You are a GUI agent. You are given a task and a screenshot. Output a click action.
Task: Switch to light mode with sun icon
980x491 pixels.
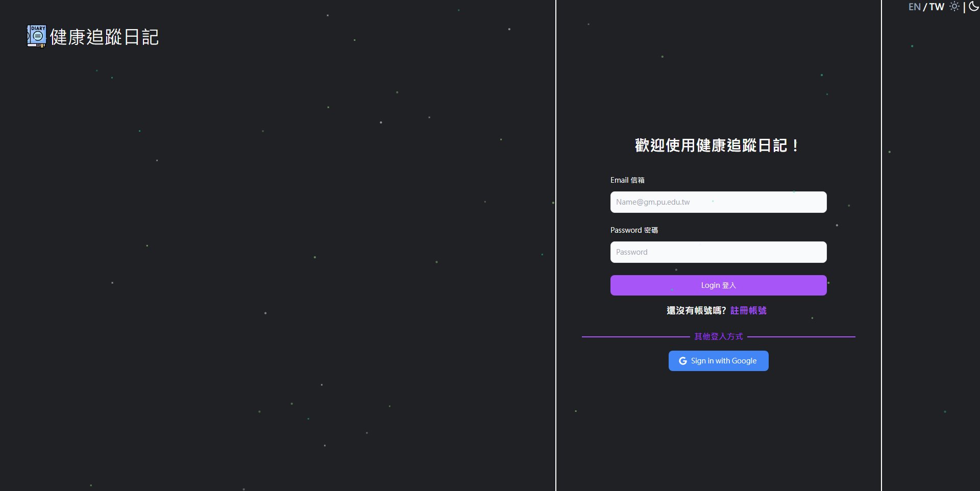[x=954, y=7]
